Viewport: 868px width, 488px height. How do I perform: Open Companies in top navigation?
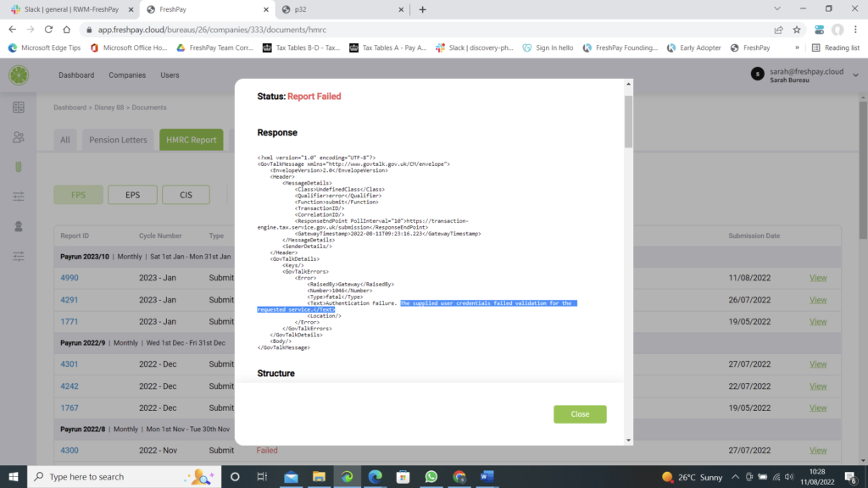click(127, 75)
